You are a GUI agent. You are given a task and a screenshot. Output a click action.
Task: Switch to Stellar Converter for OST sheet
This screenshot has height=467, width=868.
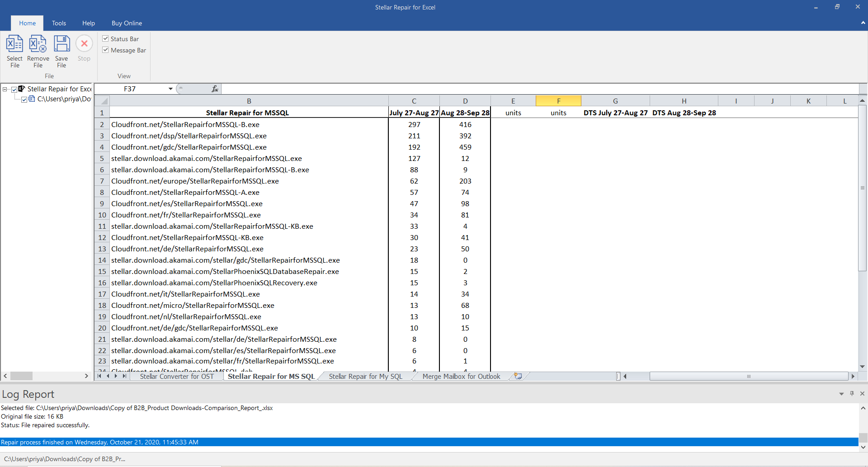coord(177,376)
